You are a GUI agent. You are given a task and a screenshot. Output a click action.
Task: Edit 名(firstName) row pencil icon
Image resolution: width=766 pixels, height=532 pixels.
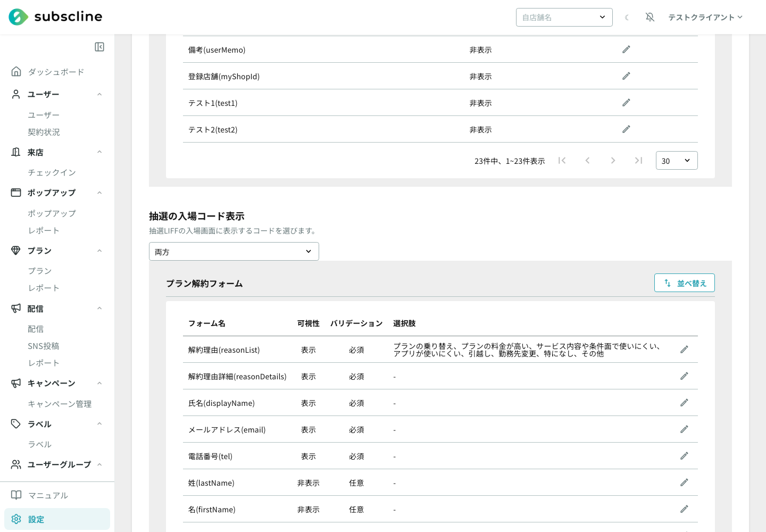[x=684, y=509]
